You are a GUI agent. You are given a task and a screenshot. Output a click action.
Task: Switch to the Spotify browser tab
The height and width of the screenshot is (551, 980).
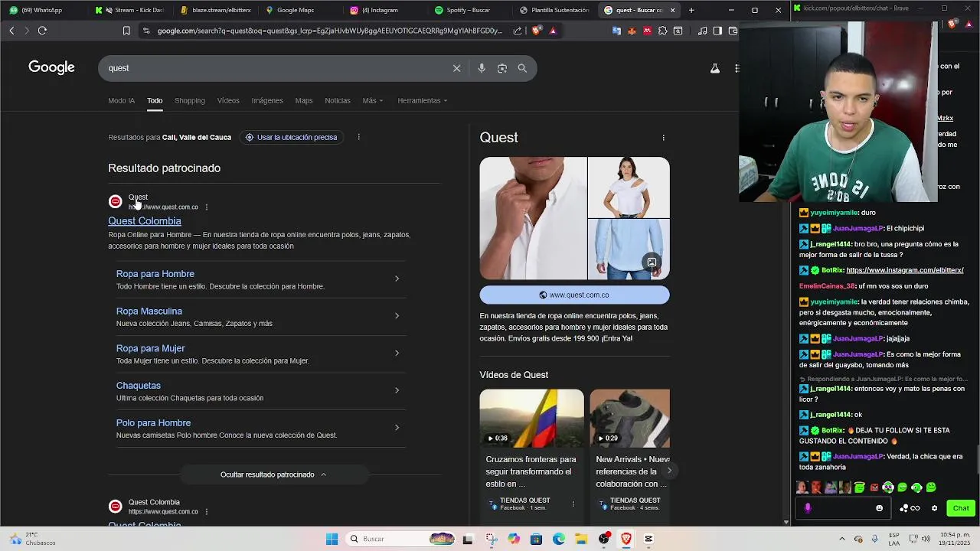pos(468,10)
